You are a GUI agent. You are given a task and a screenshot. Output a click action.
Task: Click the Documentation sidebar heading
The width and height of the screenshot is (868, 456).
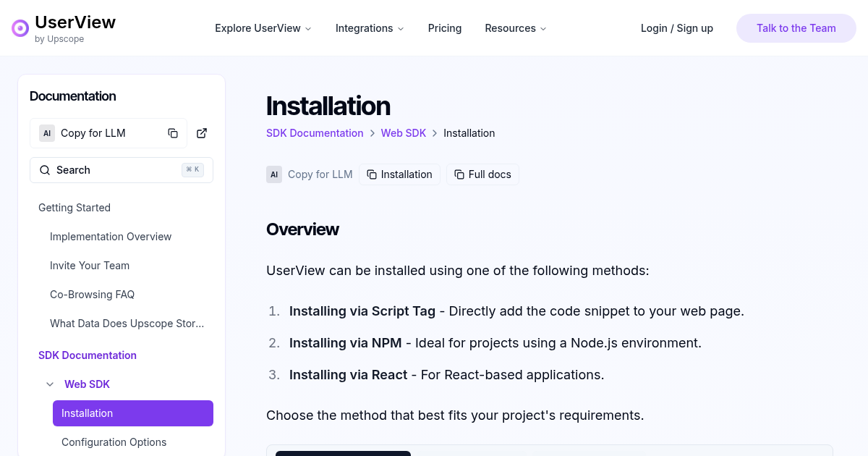73,96
